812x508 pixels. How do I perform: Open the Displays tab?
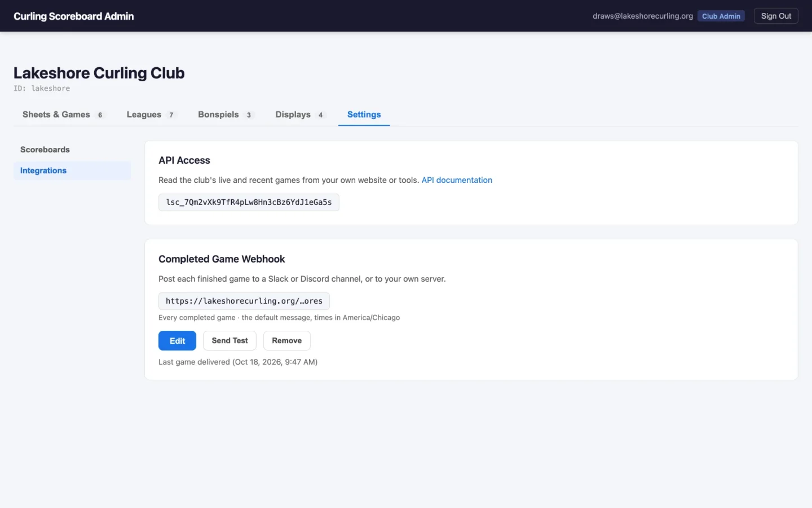pyautogui.click(x=300, y=115)
